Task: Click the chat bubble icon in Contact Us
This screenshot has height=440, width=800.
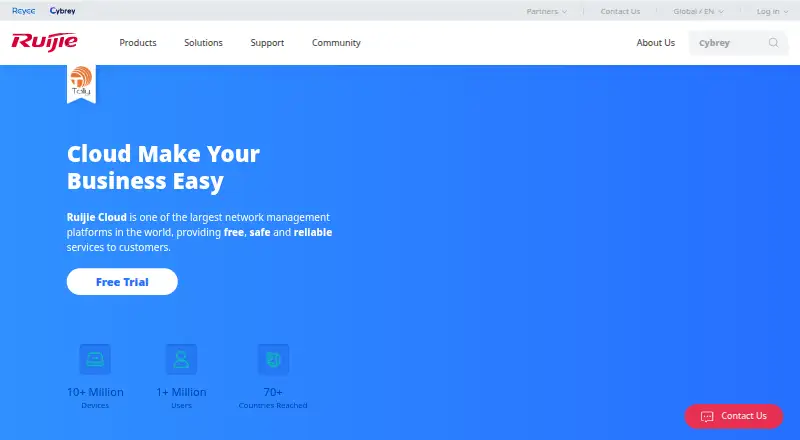Action: [x=707, y=417]
